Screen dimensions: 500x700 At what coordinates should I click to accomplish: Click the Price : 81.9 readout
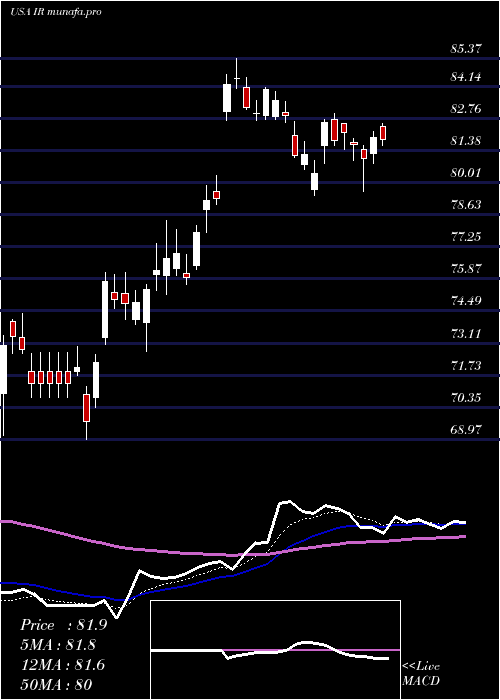click(63, 625)
